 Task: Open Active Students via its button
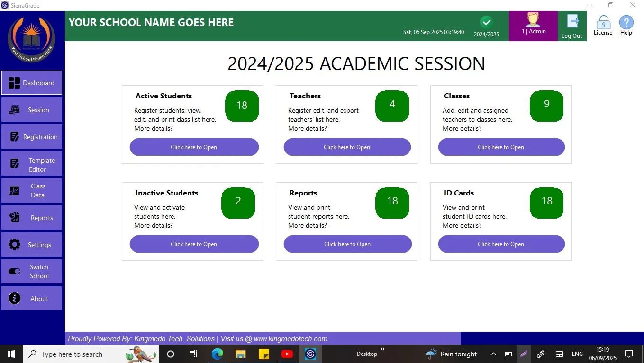point(194,147)
